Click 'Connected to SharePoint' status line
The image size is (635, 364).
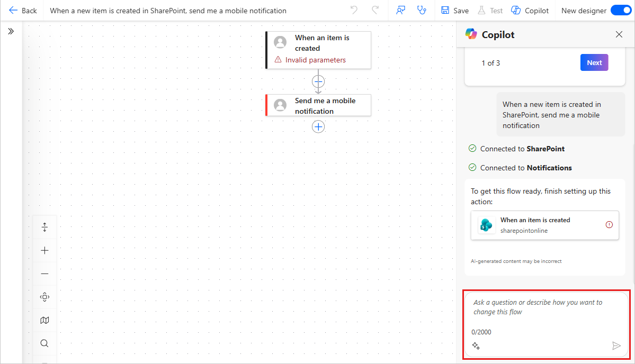(x=516, y=149)
